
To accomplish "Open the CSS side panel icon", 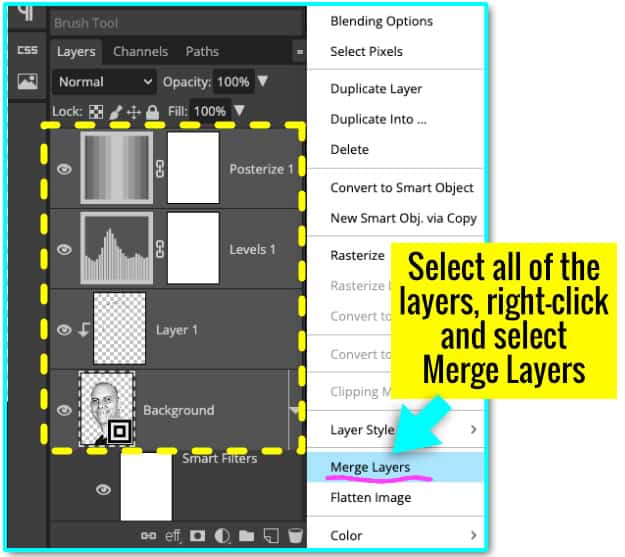I will [x=28, y=50].
